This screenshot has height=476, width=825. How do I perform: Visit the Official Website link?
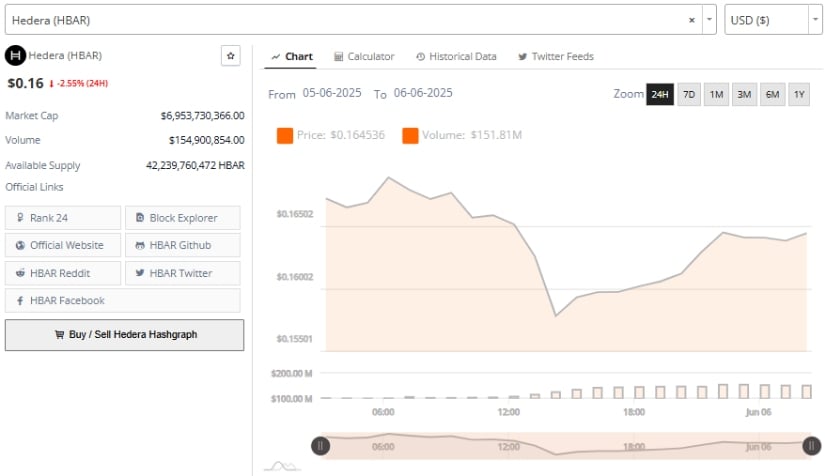click(63, 245)
